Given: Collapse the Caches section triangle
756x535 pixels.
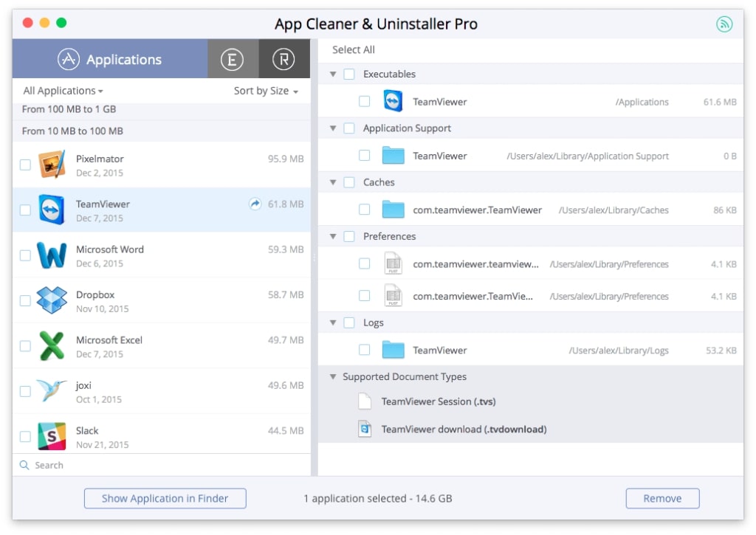Looking at the screenshot, I should click(333, 182).
